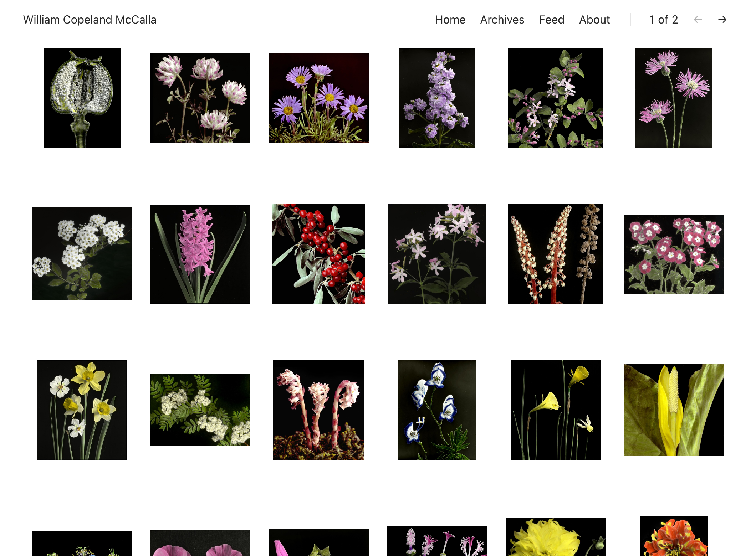756x556 pixels.
Task: Open the pink fringed knapweed flowers thumbnail
Action: tap(674, 98)
